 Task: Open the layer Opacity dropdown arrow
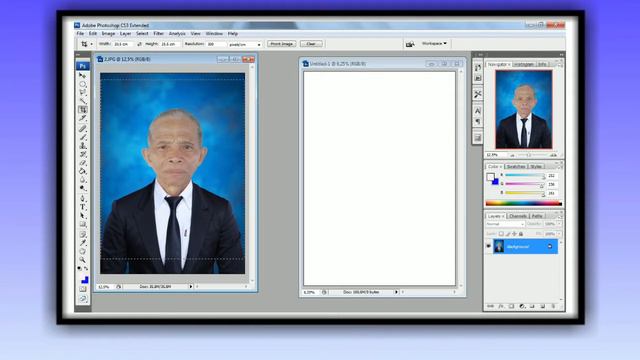pos(559,224)
